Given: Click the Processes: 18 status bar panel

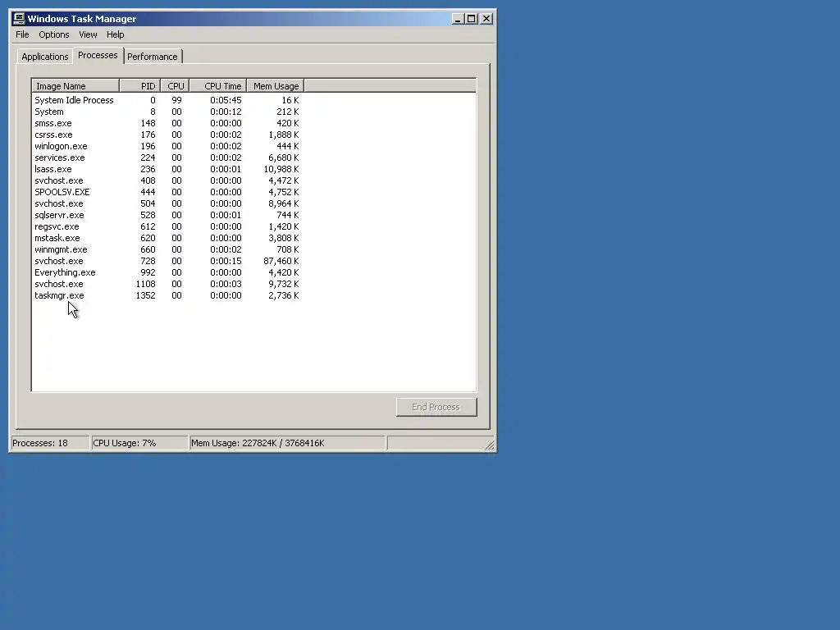Looking at the screenshot, I should tap(50, 444).
